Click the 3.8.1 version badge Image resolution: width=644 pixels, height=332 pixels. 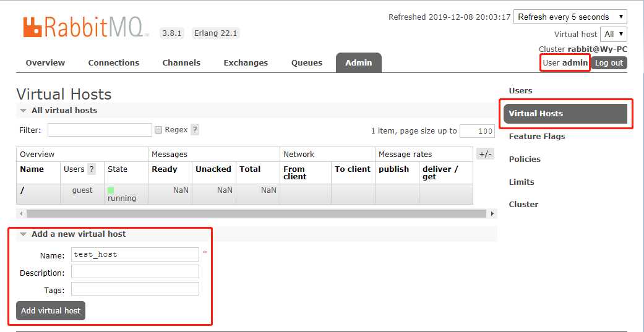172,33
